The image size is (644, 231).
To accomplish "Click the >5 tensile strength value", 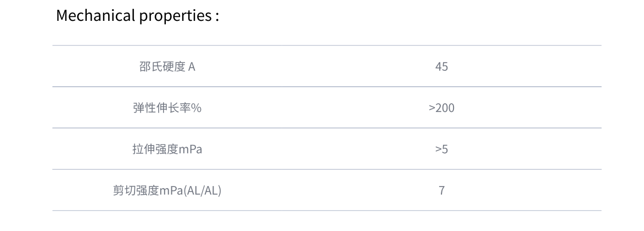I will pyautogui.click(x=441, y=149).
